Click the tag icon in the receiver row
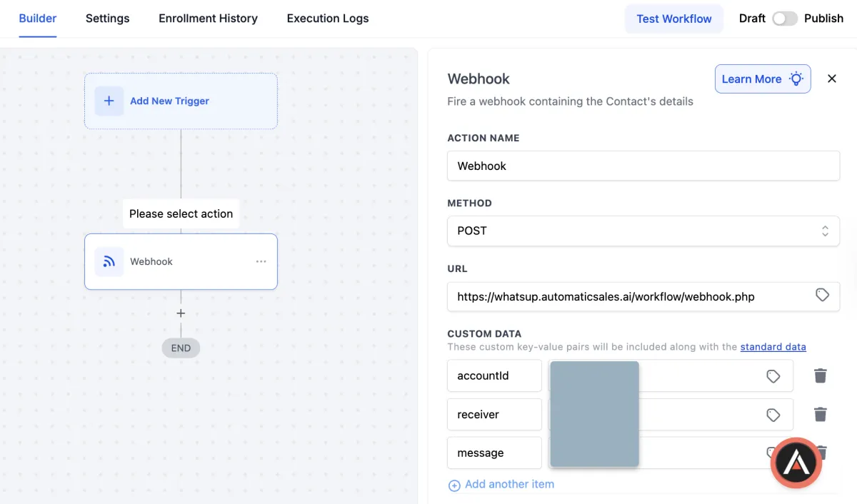The image size is (857, 504). coord(773,415)
